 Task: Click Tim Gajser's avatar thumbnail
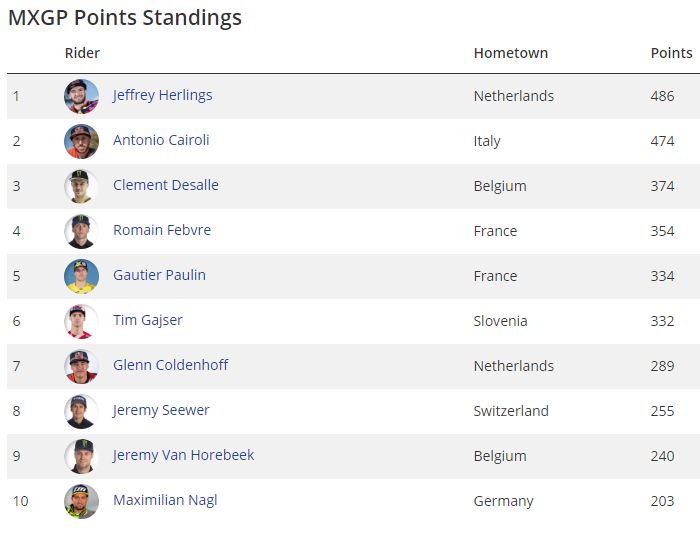pos(81,321)
